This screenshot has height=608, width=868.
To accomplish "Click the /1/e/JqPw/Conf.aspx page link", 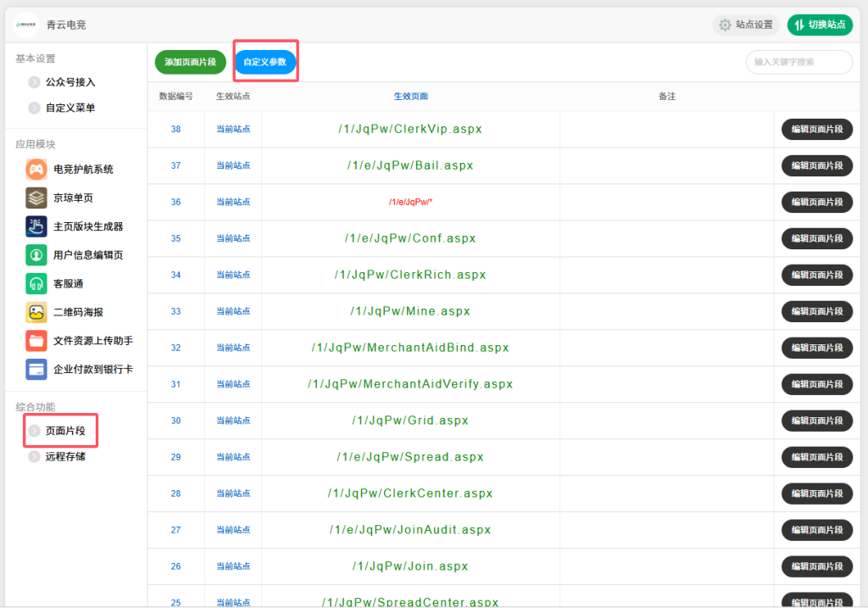I will pyautogui.click(x=410, y=238).
